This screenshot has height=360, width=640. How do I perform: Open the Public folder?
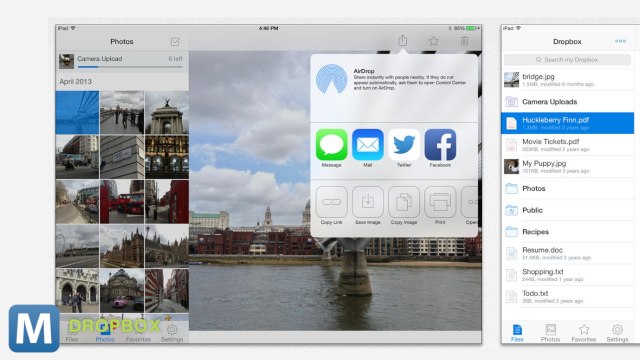click(567, 210)
